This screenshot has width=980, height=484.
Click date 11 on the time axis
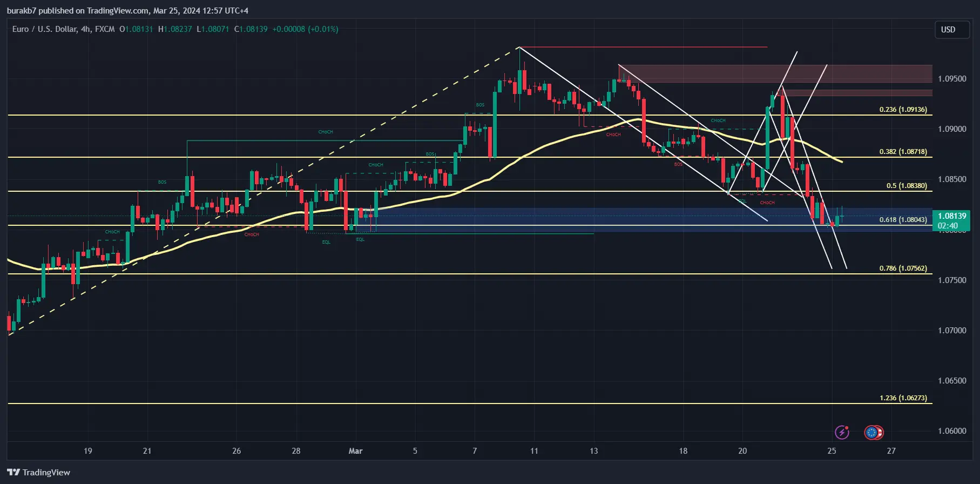click(x=534, y=451)
